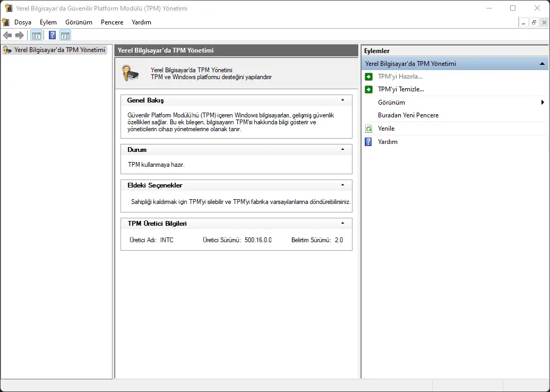Open the Eylem menu
Viewport: 550px width, 392px height.
pyautogui.click(x=48, y=22)
